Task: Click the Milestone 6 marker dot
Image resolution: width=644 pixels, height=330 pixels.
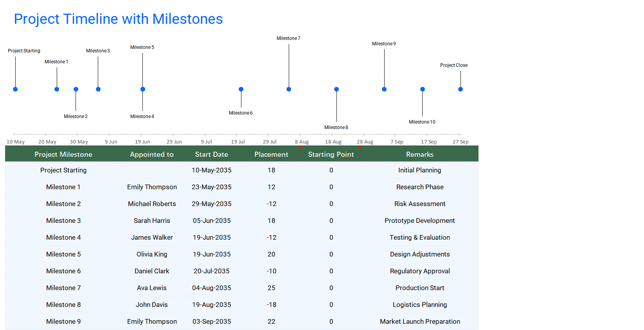Action: [241, 89]
